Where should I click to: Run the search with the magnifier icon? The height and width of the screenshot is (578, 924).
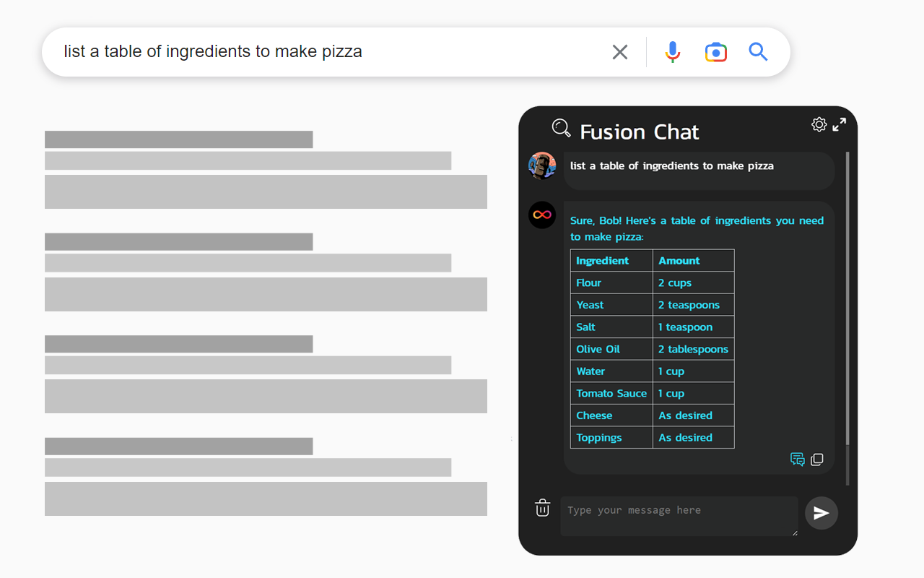[758, 51]
